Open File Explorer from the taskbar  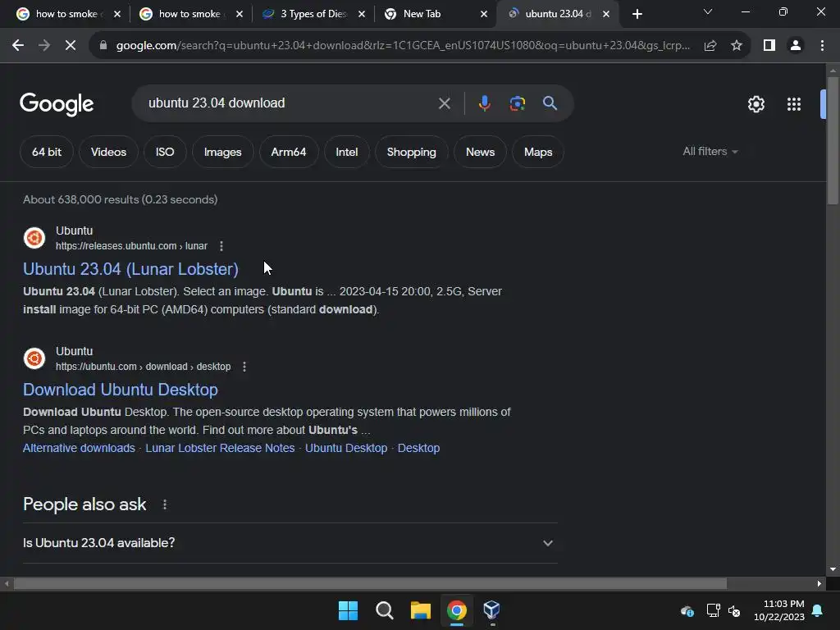[x=421, y=610]
